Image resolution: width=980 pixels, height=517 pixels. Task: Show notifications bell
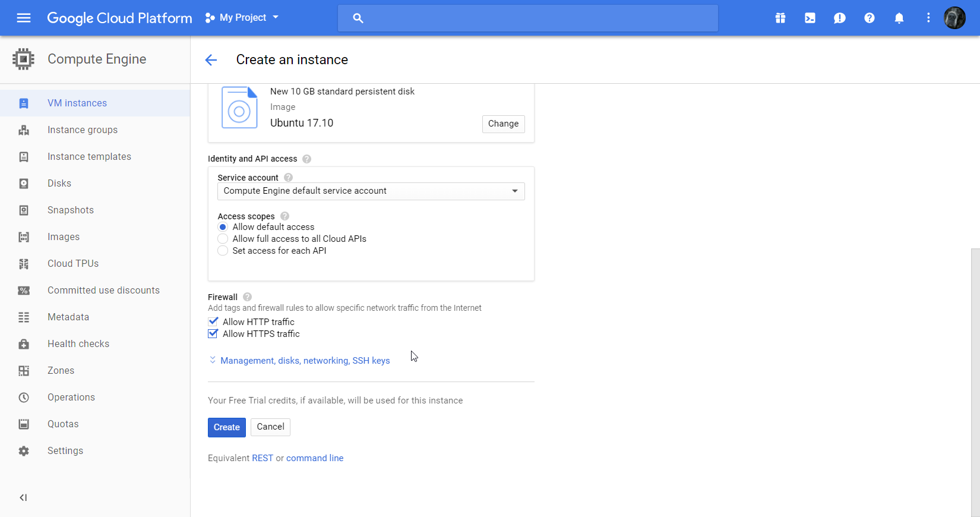pyautogui.click(x=899, y=18)
